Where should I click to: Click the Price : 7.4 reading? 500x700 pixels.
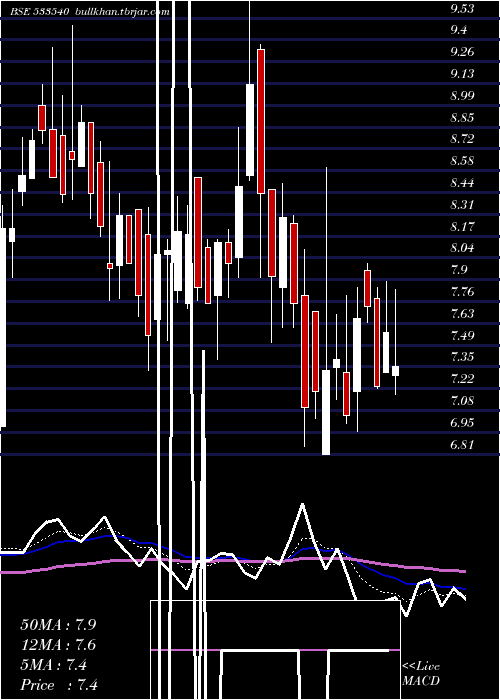click(x=59, y=685)
